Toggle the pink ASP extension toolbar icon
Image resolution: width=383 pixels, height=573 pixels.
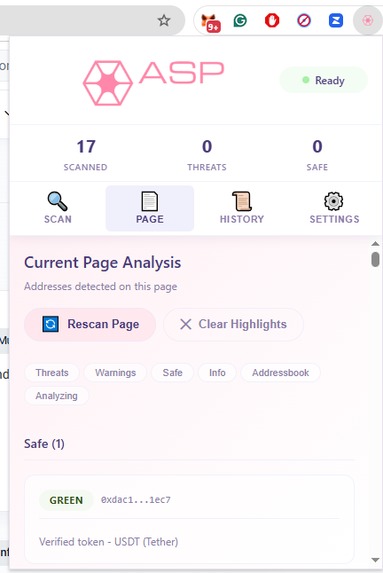(367, 20)
